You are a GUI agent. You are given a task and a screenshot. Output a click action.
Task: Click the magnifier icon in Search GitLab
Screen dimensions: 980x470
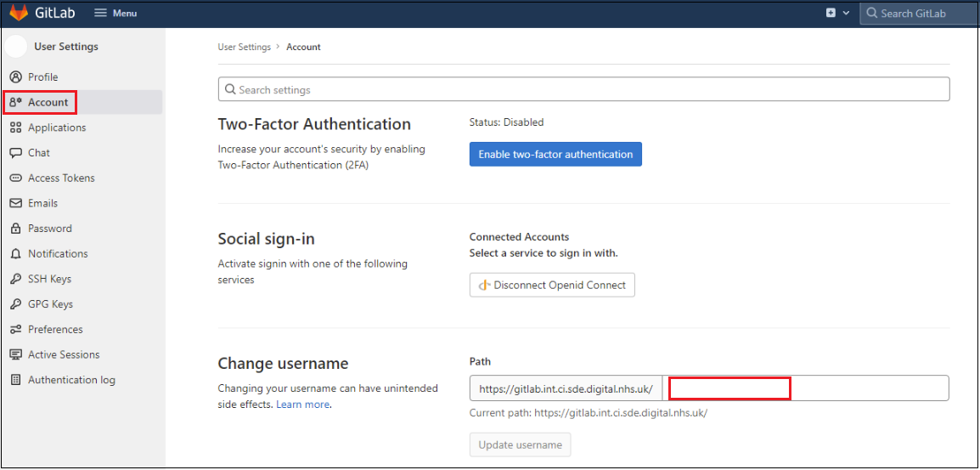(872, 13)
